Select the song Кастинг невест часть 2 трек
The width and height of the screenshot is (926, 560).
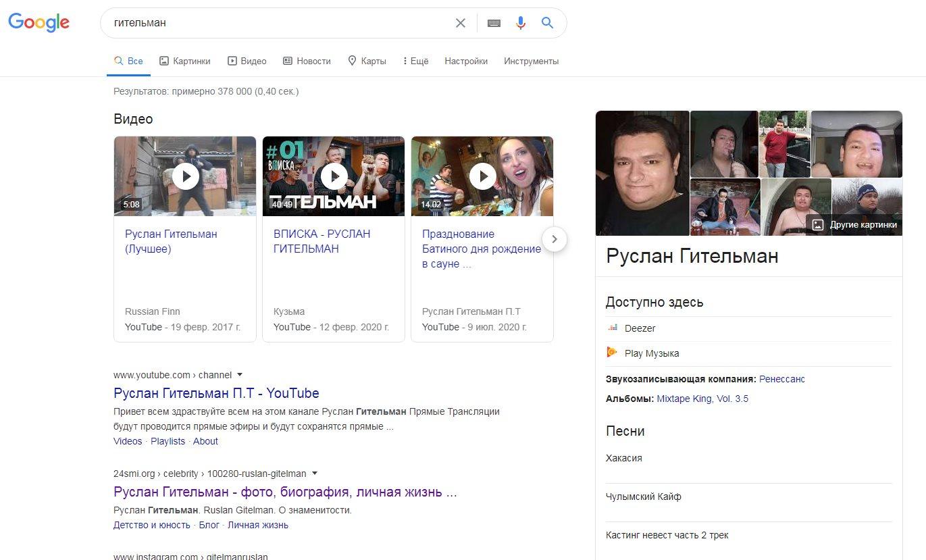tap(667, 535)
